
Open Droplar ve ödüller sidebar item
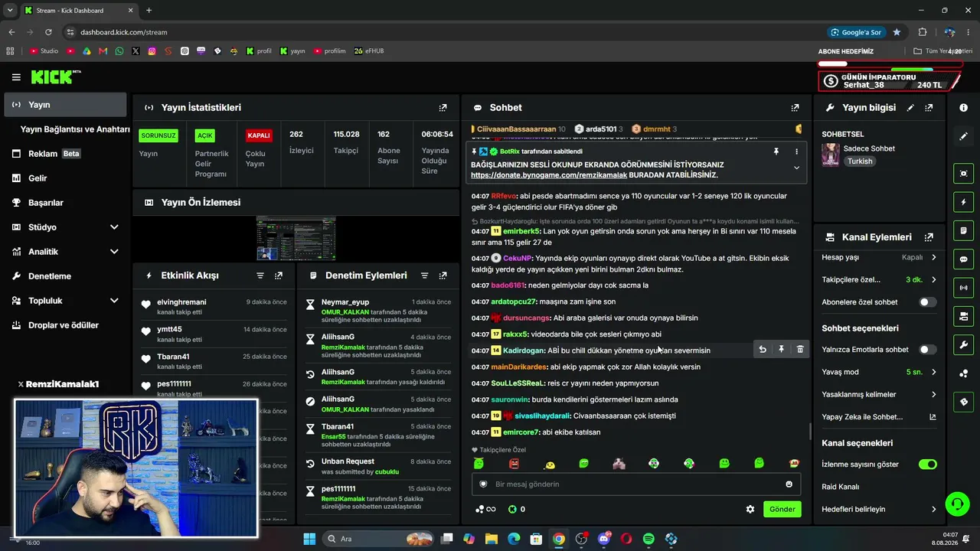[65, 325]
